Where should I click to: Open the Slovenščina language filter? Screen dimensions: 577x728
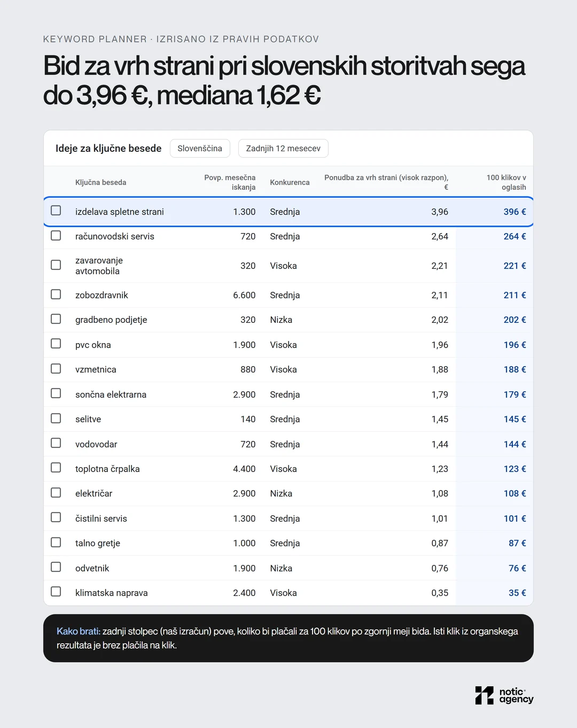point(200,149)
